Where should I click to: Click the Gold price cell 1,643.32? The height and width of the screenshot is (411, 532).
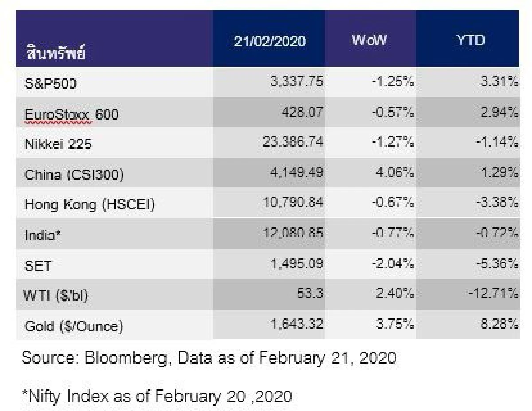296,324
